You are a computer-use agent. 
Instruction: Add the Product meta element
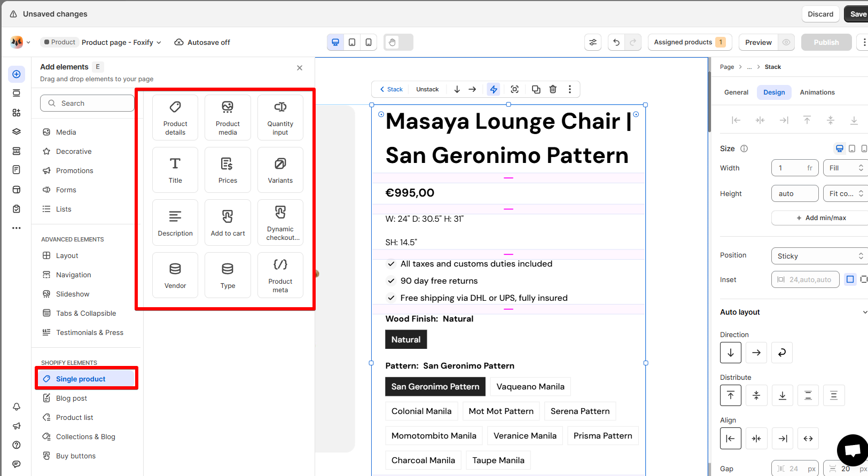point(280,275)
